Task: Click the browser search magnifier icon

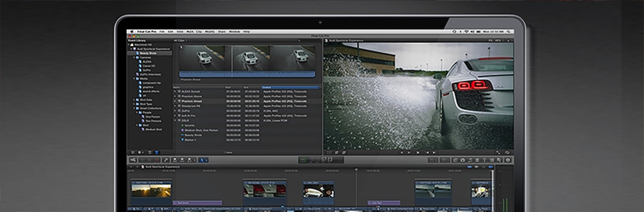Action: tap(299, 40)
